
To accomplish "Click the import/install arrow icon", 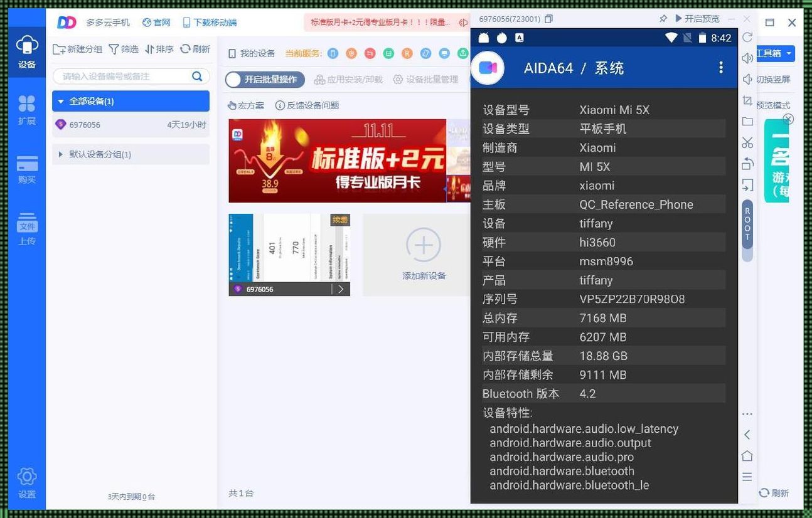I will coord(747,185).
